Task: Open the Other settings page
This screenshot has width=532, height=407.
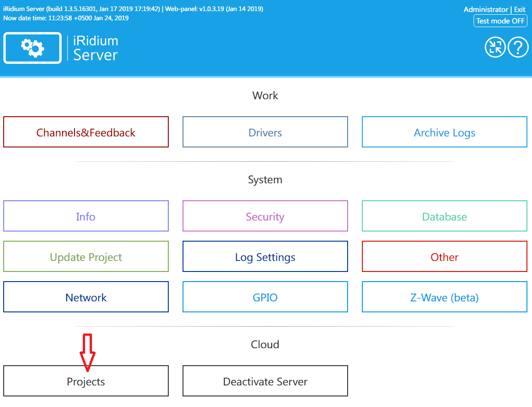Action: [x=444, y=256]
